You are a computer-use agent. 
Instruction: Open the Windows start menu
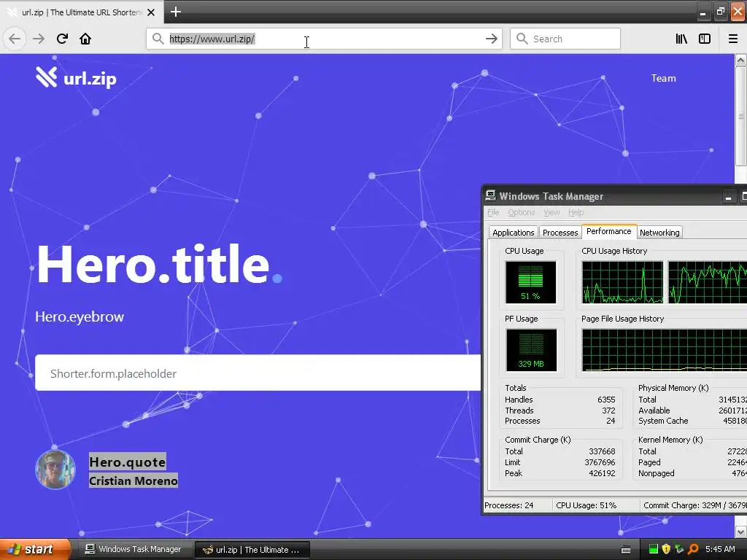tap(35, 549)
